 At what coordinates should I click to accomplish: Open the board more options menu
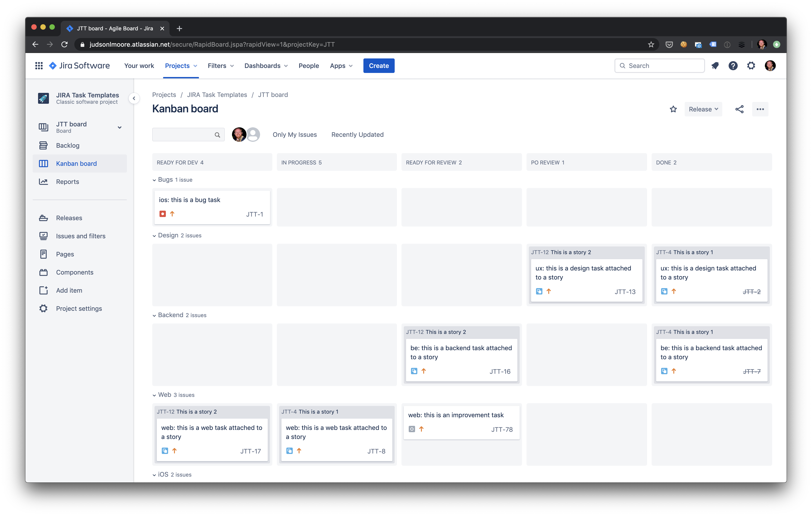[x=760, y=109]
